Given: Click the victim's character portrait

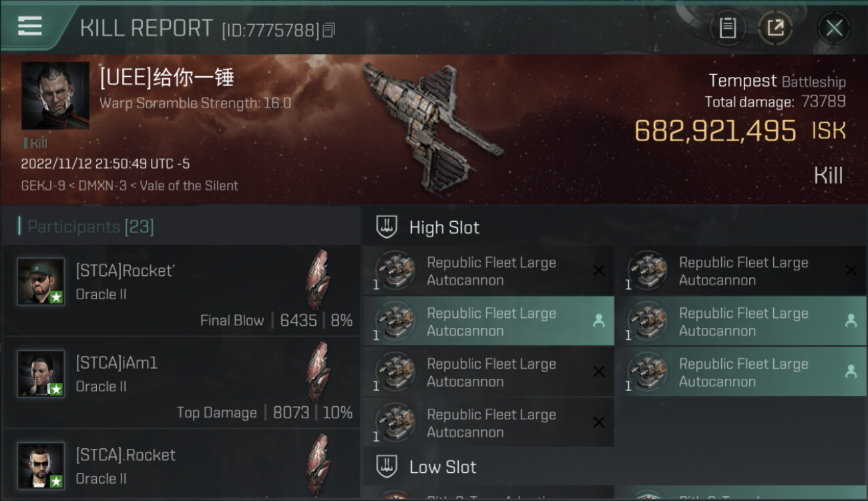Looking at the screenshot, I should point(55,96).
